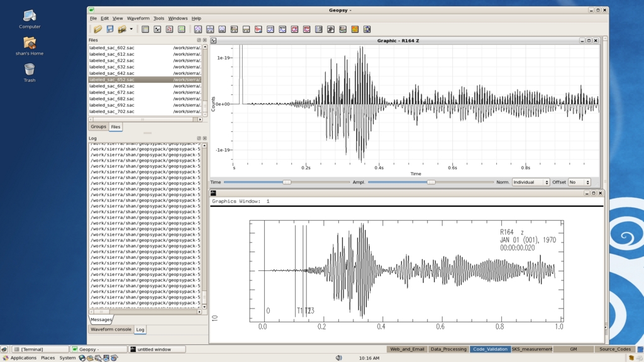Open the Norm. Individual dropdown
The image size is (644, 362).
(531, 182)
